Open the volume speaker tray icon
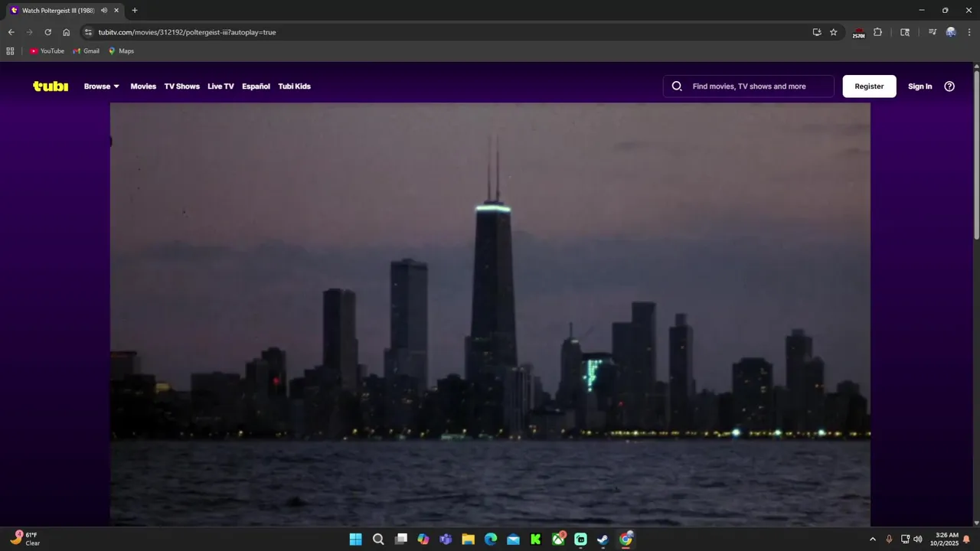The image size is (980, 551). tap(918, 539)
